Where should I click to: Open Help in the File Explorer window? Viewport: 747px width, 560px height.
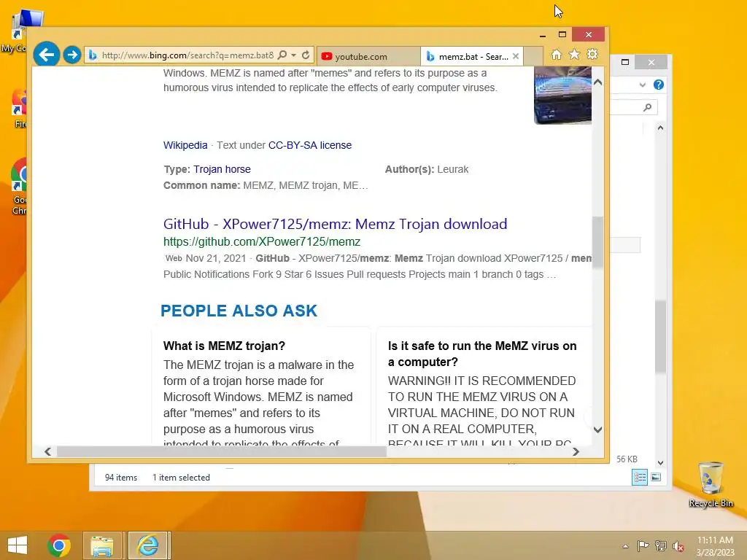659,85
